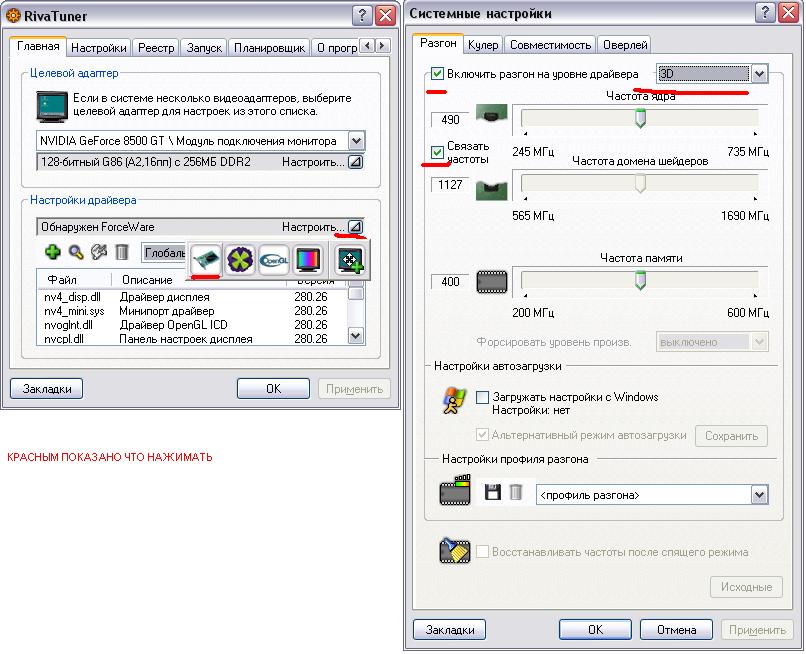The width and height of the screenshot is (806, 654).
Task: Click the edit tools icon beside magnifier
Action: tap(99, 252)
